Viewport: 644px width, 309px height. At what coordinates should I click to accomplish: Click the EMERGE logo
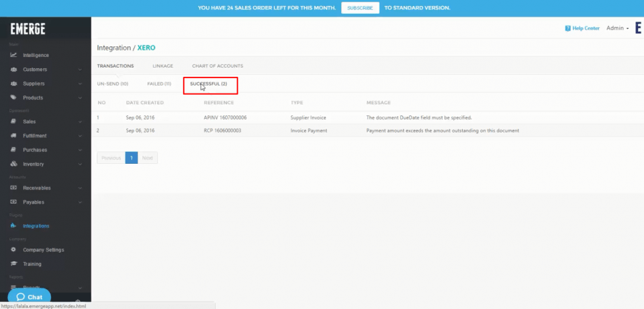point(28,29)
